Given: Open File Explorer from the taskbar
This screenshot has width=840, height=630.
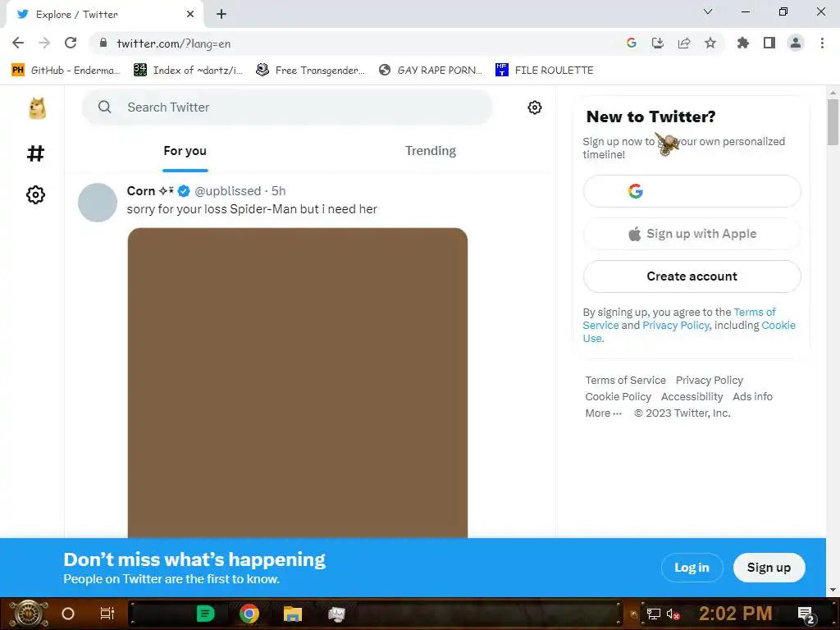Looking at the screenshot, I should (x=293, y=614).
